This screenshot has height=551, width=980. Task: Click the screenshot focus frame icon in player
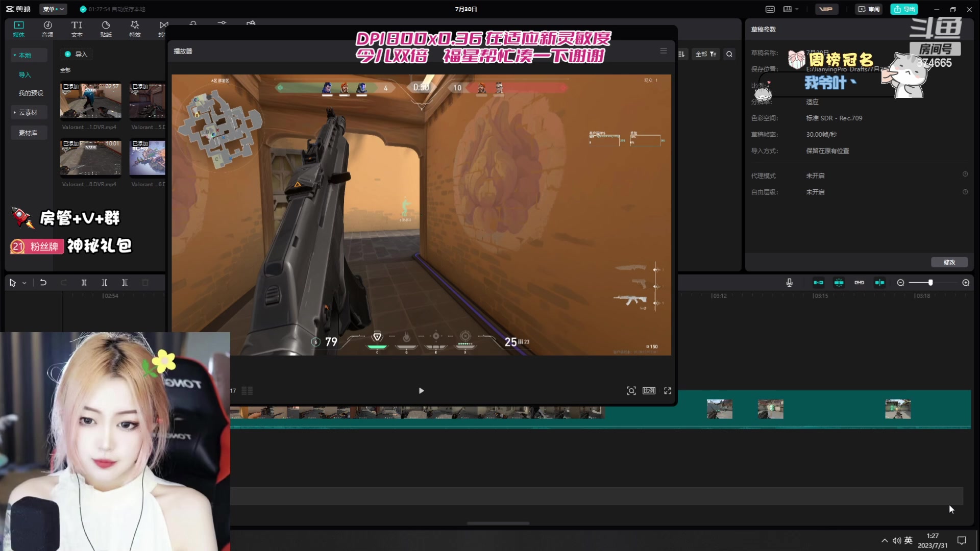(x=631, y=391)
